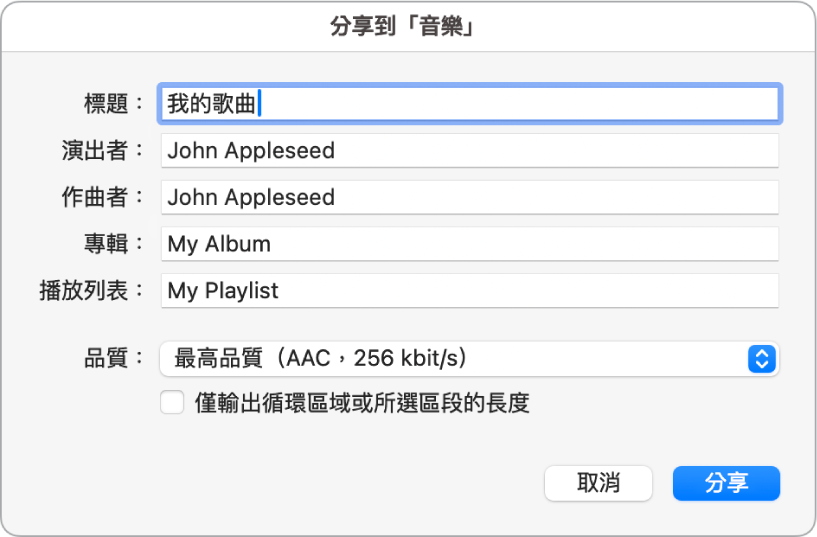Viewport: 817px width, 537px height.
Task: Enable the 僅輸出循環區域或所選區段的長度 checkbox
Action: [x=172, y=403]
